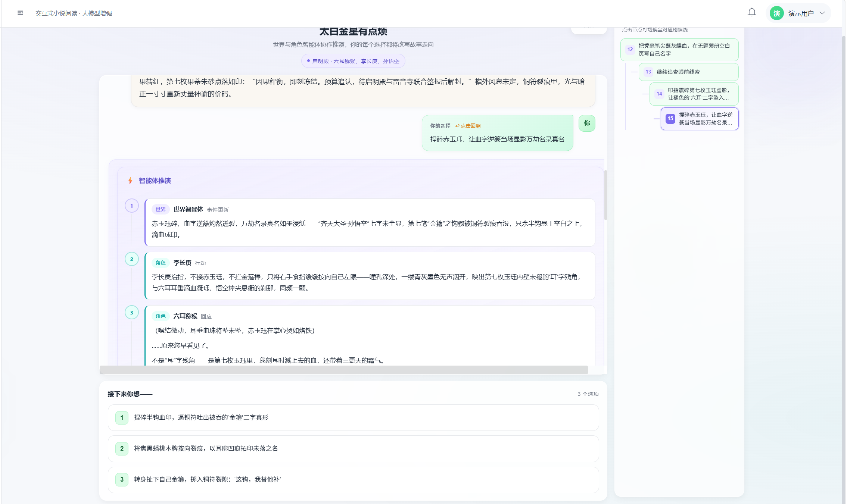Choose option 1 捏碎半钩血印
847x504 pixels.
[x=353, y=417]
